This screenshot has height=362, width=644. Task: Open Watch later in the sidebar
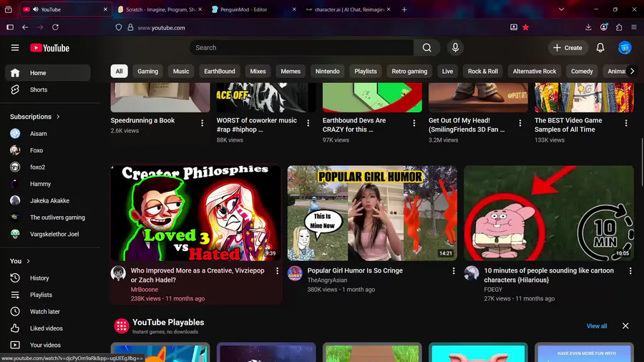pos(48,311)
